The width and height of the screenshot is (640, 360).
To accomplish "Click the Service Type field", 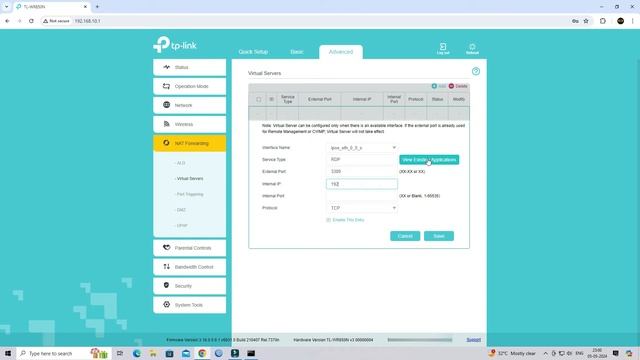I will pos(362,160).
